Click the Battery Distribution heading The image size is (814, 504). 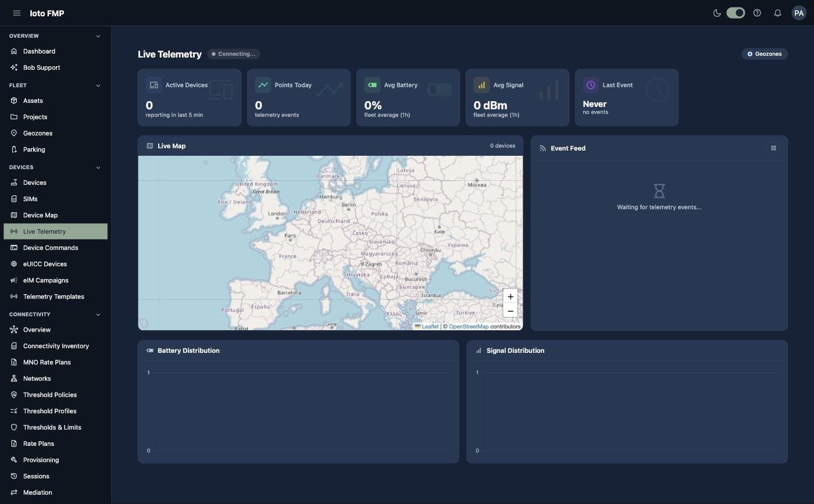188,351
